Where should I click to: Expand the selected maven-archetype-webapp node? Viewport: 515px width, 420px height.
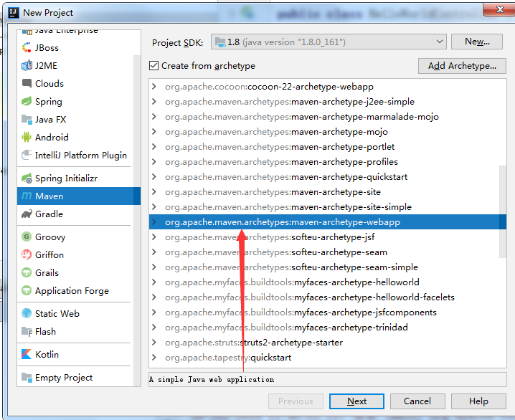pos(154,222)
